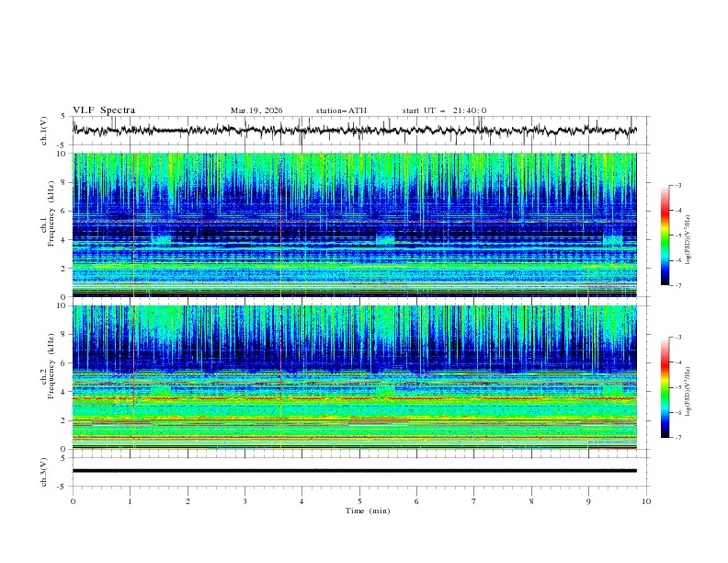The image size is (728, 563).
Task: Click time axis tick label "7"
Action: (x=473, y=501)
